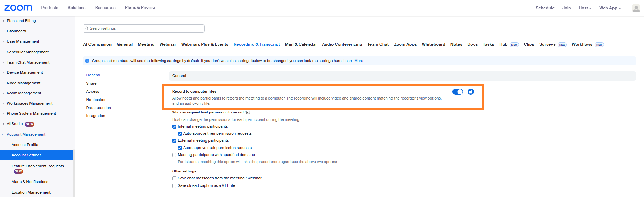Expand Room Management section
Screen dimensions: 644x197
[3, 93]
